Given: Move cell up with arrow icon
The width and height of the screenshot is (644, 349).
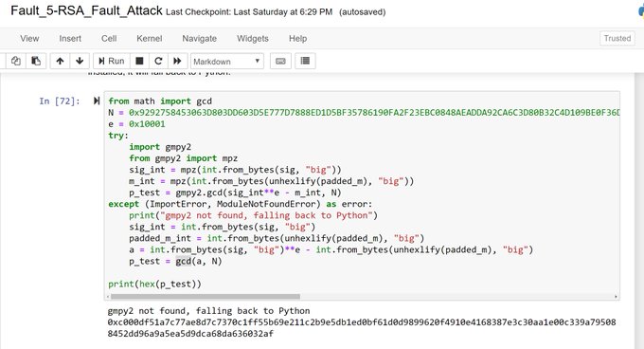Looking at the screenshot, I should point(60,61).
